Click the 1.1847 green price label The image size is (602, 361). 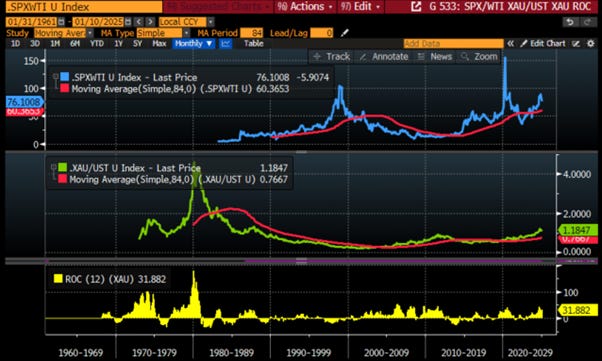[x=577, y=230]
